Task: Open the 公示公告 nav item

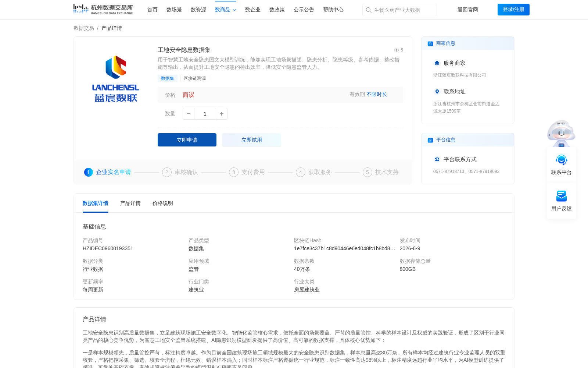Action: [304, 10]
